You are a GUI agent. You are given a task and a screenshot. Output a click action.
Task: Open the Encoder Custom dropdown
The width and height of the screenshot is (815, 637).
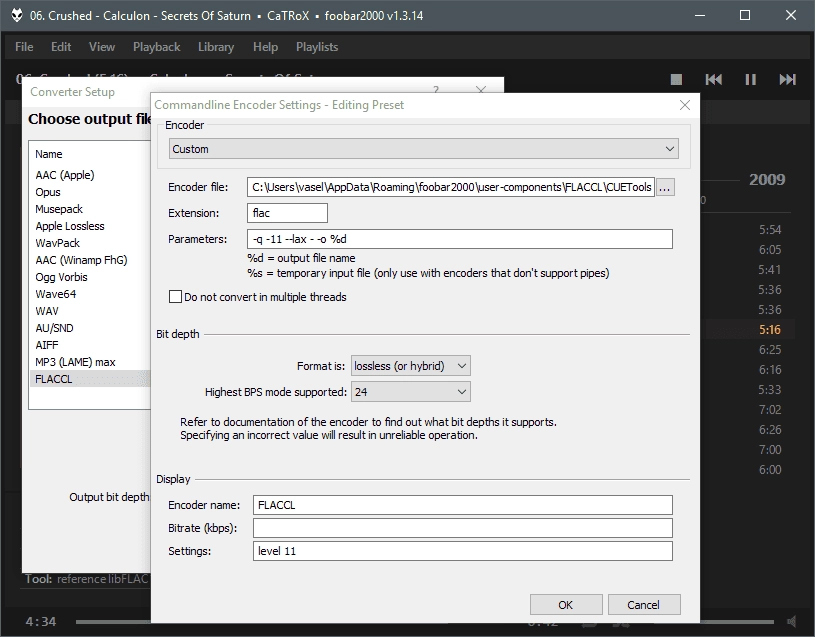(424, 149)
